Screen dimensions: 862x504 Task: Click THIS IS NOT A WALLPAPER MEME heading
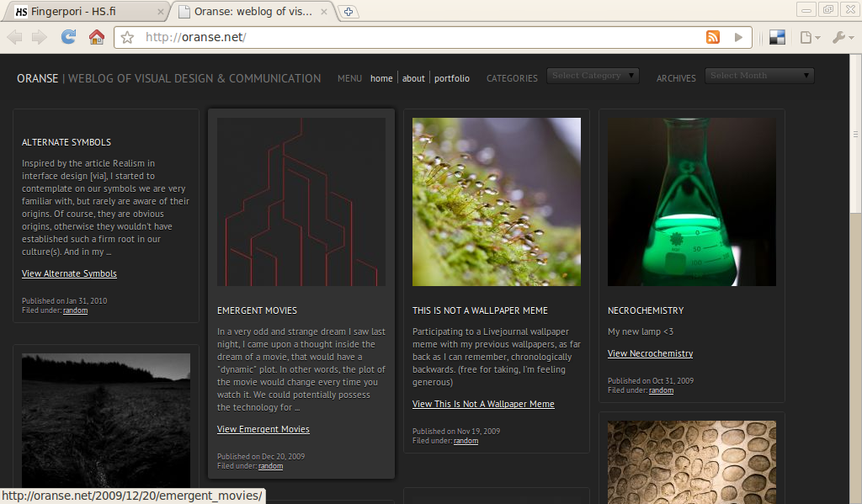click(480, 310)
